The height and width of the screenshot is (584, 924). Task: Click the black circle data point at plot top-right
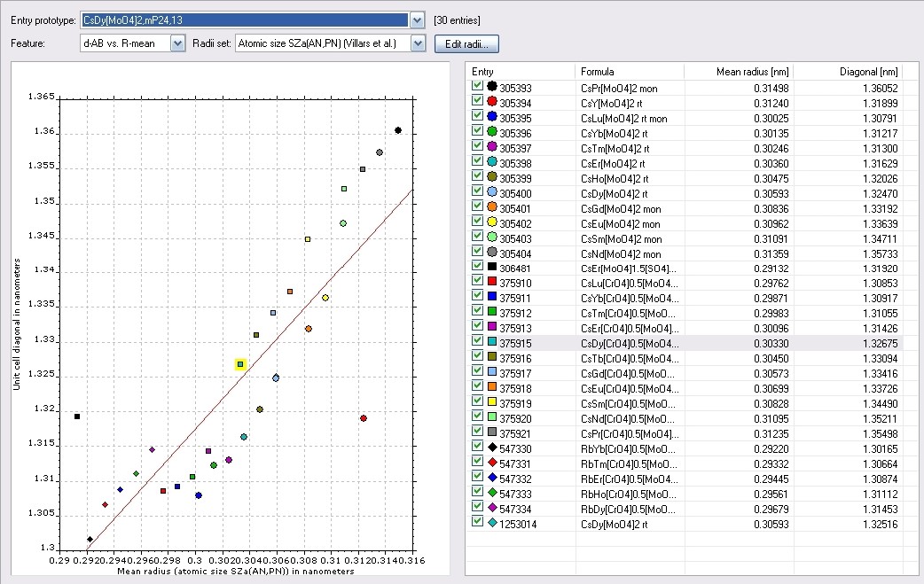[x=398, y=130]
